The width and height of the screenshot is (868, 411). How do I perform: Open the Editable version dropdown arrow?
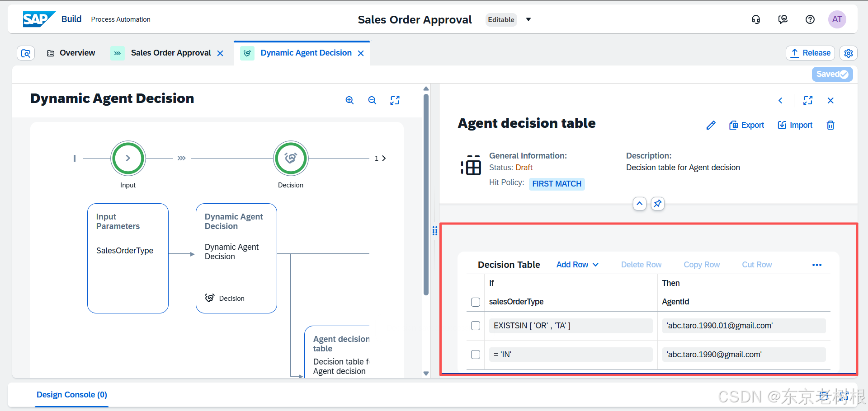pos(528,19)
